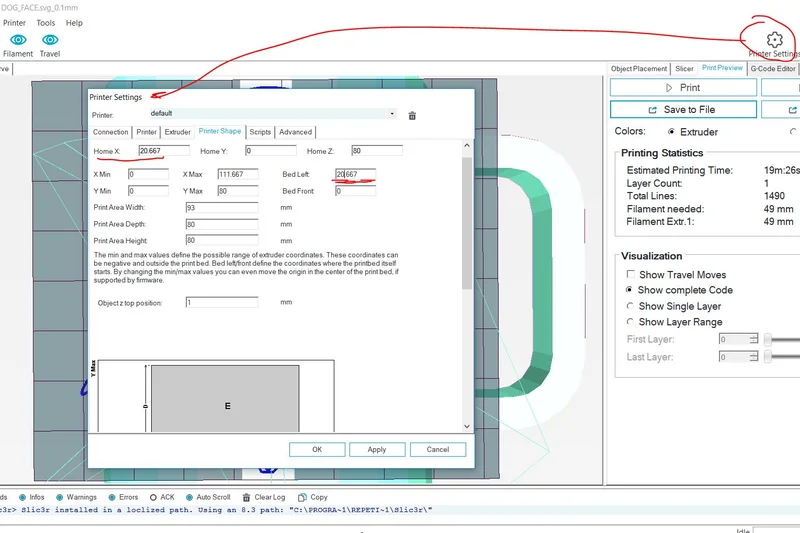800x533 pixels.
Task: Toggle the Warnings log filter
Action: (x=60, y=497)
